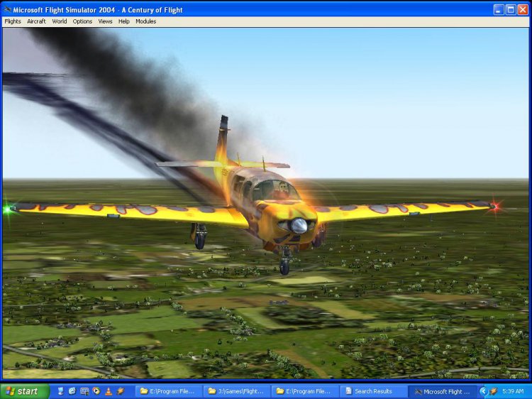
Task: Close the Flight Simulator window
Action: coord(523,9)
